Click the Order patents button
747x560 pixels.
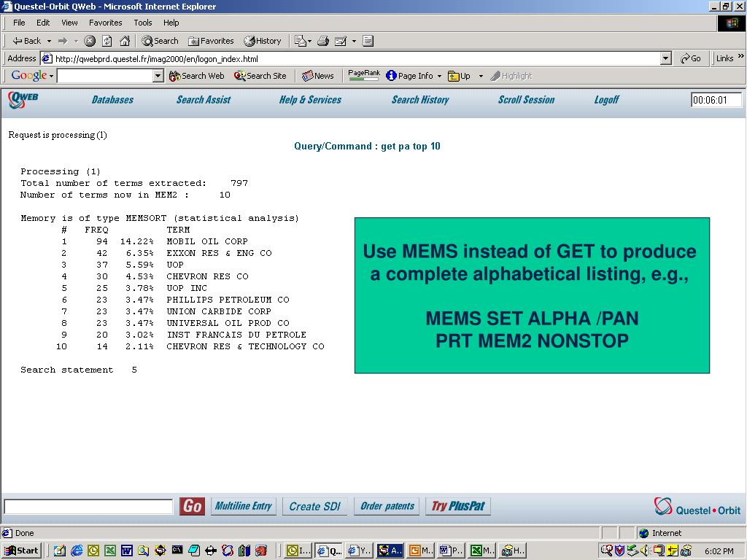pyautogui.click(x=387, y=506)
